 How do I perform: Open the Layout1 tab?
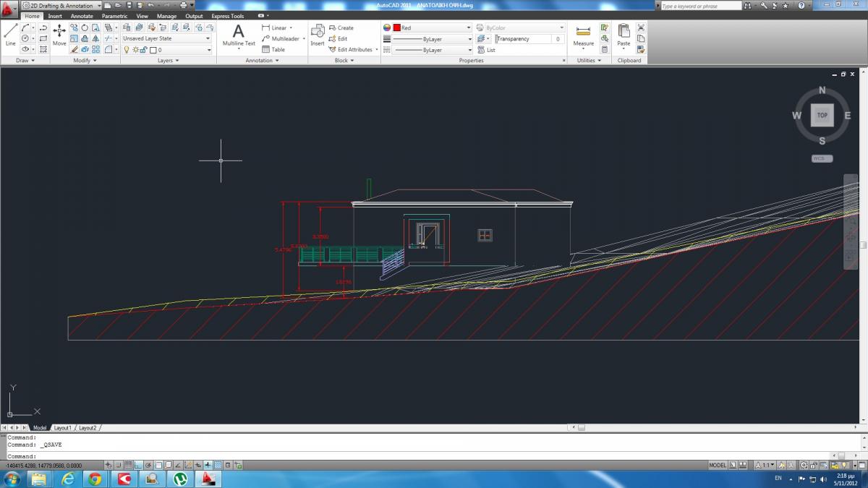[x=62, y=428]
